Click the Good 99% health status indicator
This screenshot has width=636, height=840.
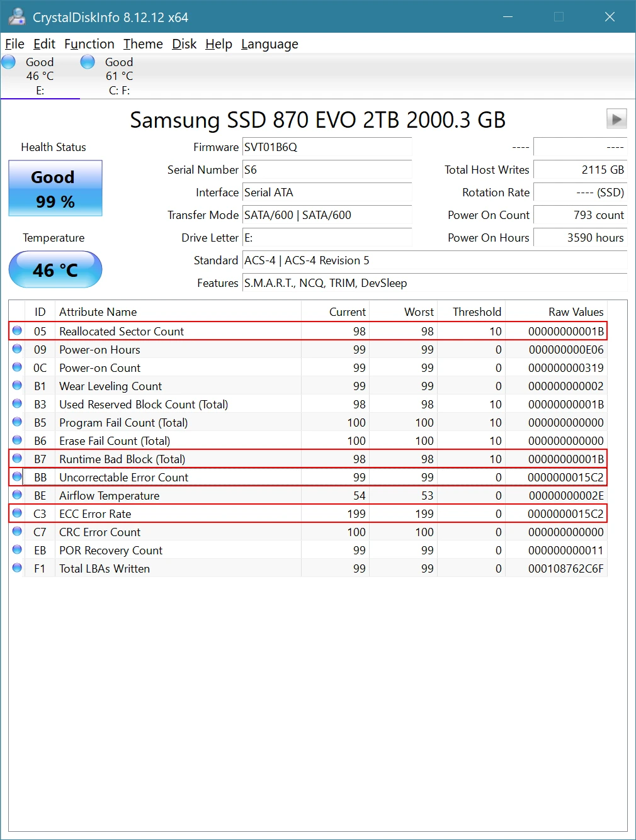(55, 188)
